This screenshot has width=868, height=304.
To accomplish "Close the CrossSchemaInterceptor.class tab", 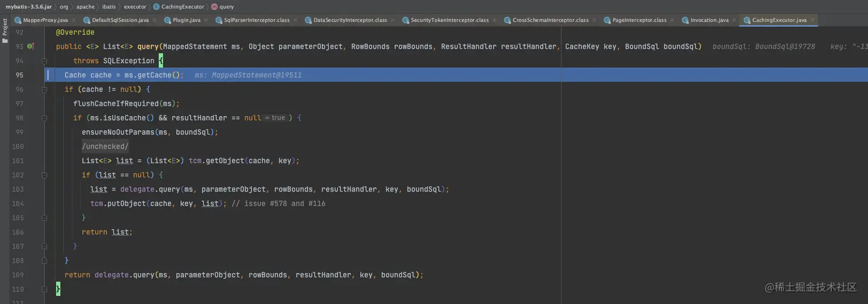I will click(x=595, y=20).
